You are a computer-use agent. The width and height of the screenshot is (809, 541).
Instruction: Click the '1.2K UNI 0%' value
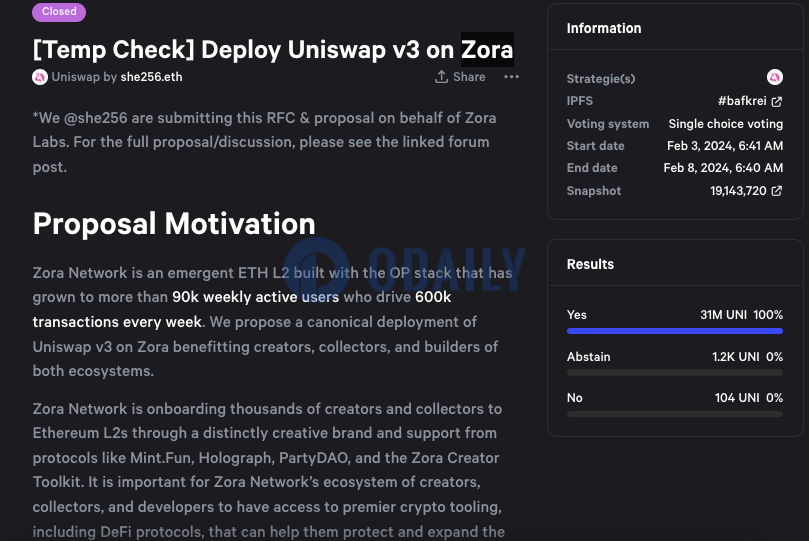click(x=748, y=357)
